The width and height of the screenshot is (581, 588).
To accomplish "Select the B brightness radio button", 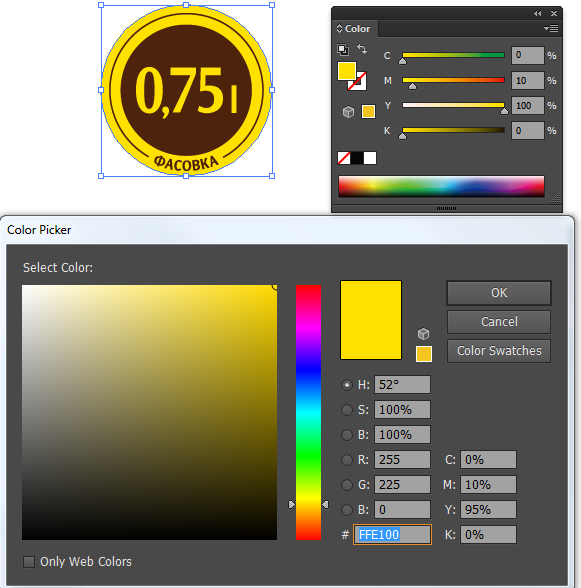I will (347, 435).
